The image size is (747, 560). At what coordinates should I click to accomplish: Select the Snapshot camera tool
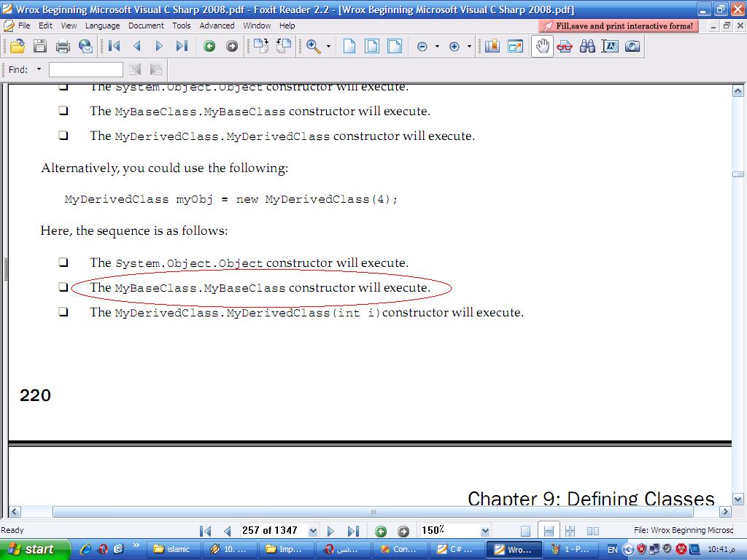click(632, 46)
